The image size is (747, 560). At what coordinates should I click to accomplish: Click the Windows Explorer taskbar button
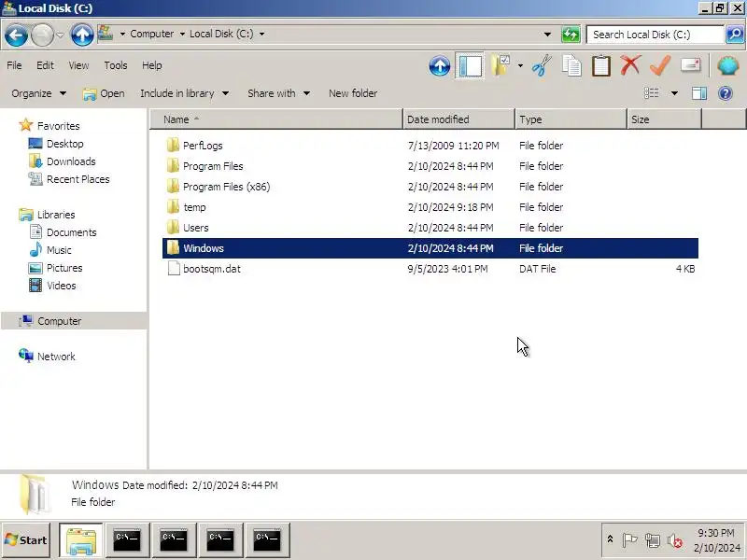click(81, 540)
